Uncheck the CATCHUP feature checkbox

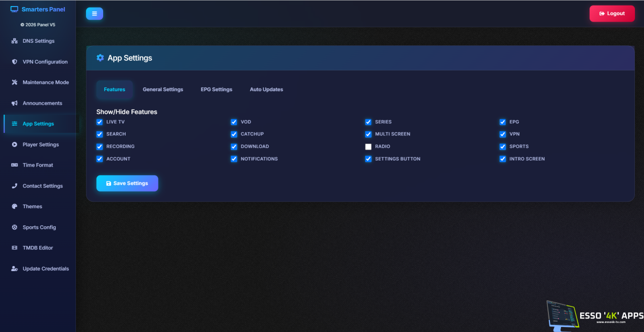point(234,134)
